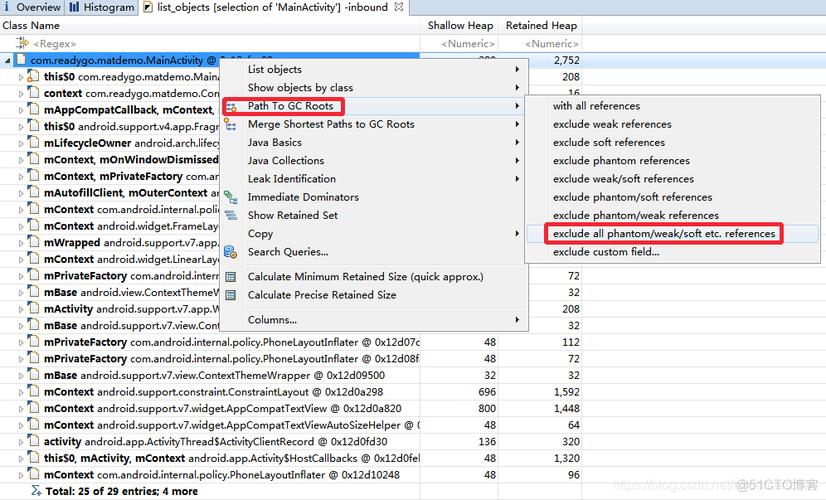826x500 pixels.
Task: Select exclude weak references
Action: (672, 124)
